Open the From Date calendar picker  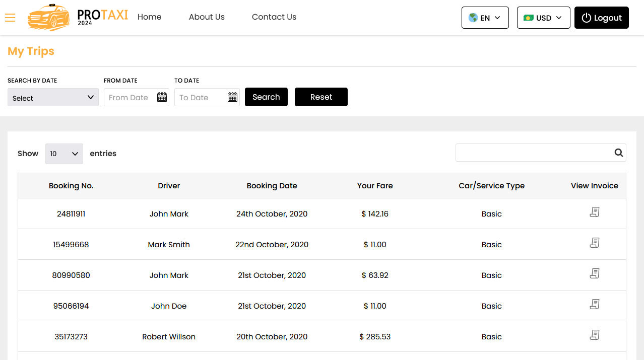click(162, 97)
